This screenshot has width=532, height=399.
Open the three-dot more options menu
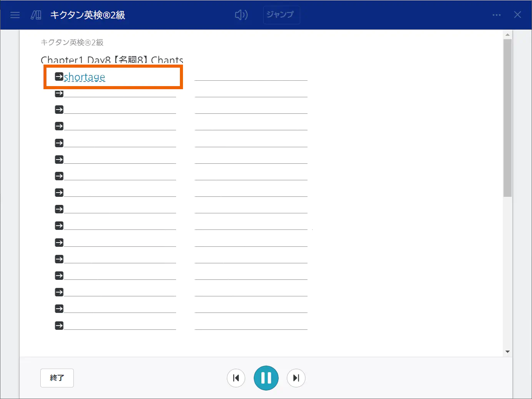[497, 15]
